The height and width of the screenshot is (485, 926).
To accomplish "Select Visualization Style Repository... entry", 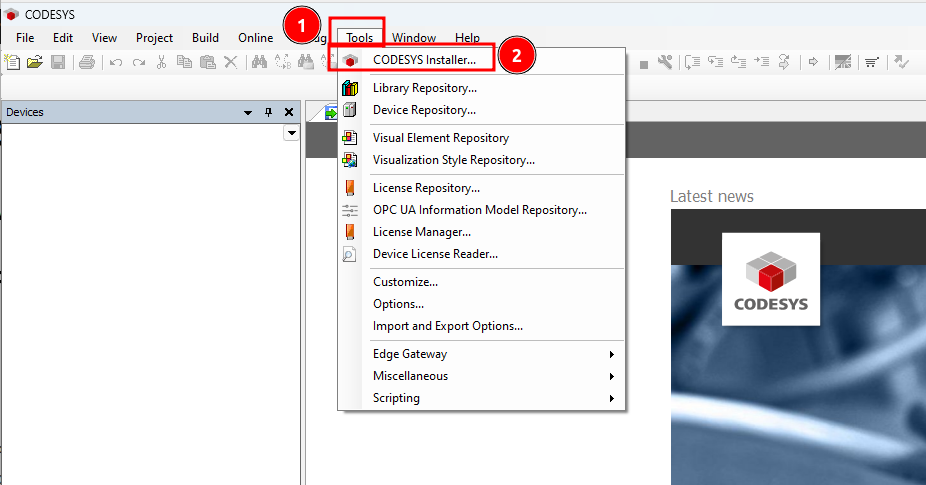I will point(482,160).
